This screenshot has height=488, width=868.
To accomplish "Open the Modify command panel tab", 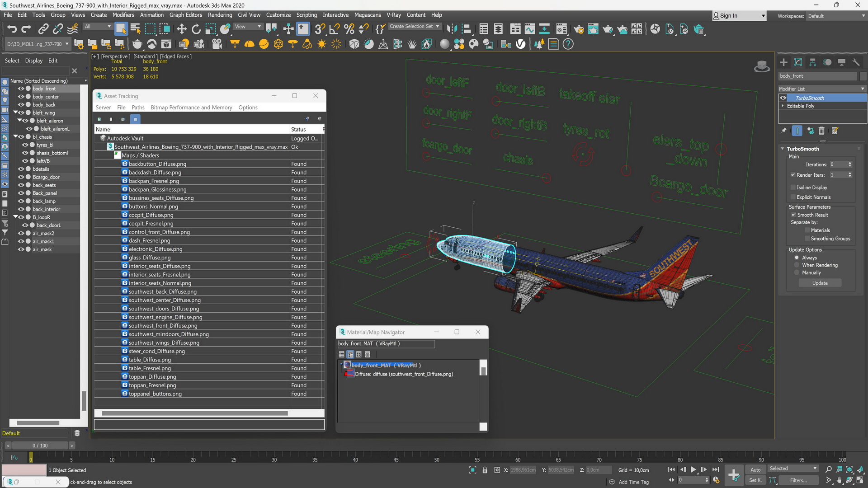I will [798, 62].
